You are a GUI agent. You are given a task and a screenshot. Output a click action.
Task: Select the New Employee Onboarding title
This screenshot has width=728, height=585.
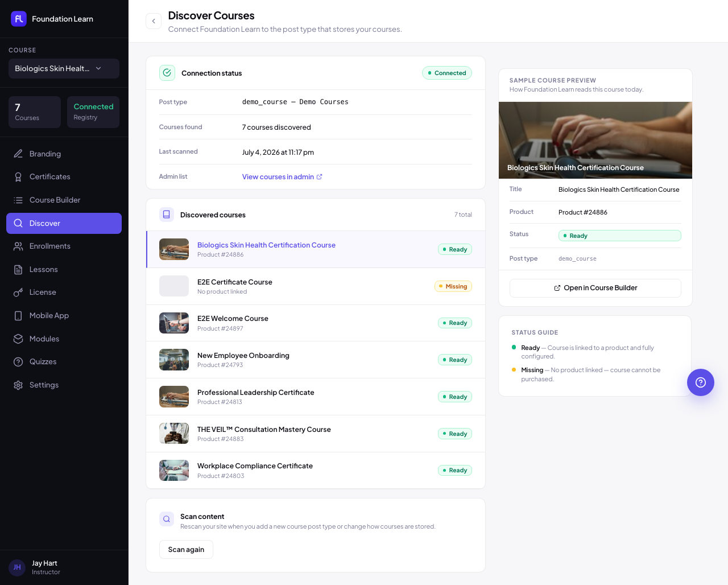[x=243, y=356]
